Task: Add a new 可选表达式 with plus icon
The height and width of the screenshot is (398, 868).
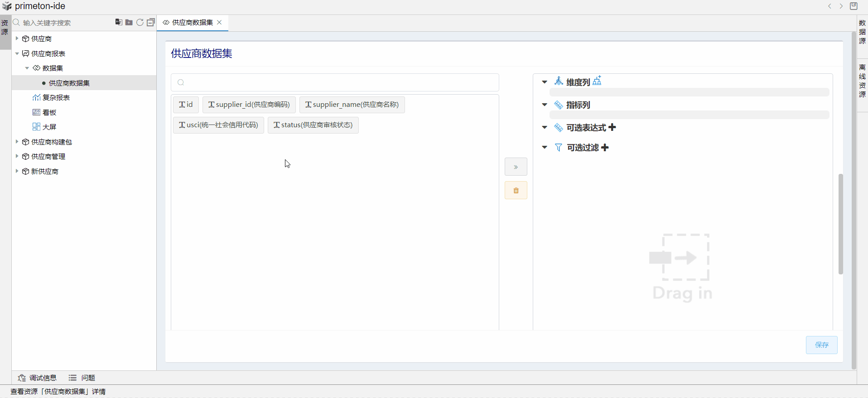Action: [x=612, y=128]
